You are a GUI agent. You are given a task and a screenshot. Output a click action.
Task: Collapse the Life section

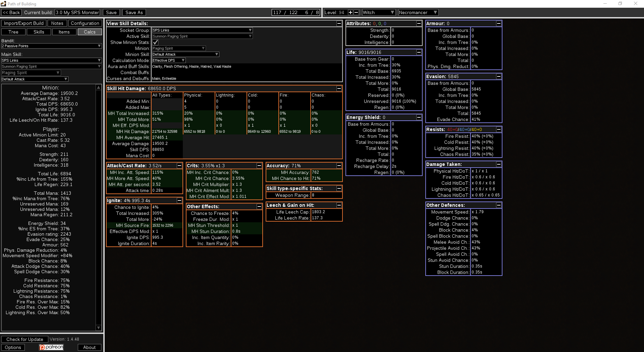click(419, 52)
